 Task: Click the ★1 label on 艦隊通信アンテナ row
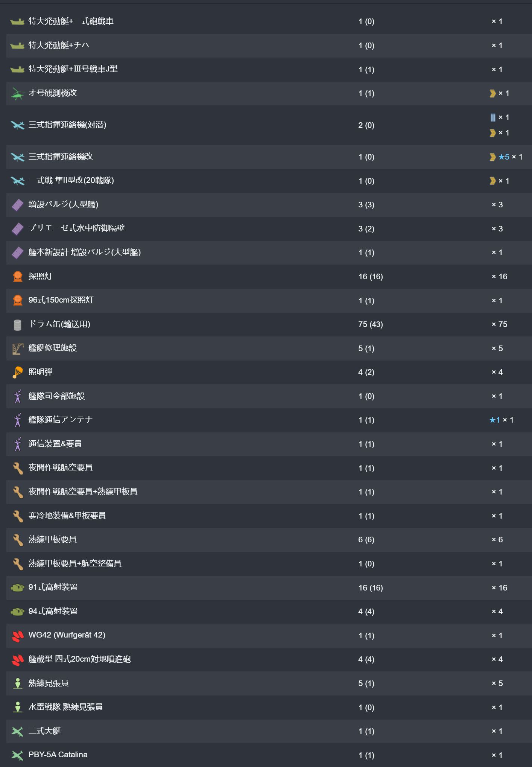coord(494,420)
